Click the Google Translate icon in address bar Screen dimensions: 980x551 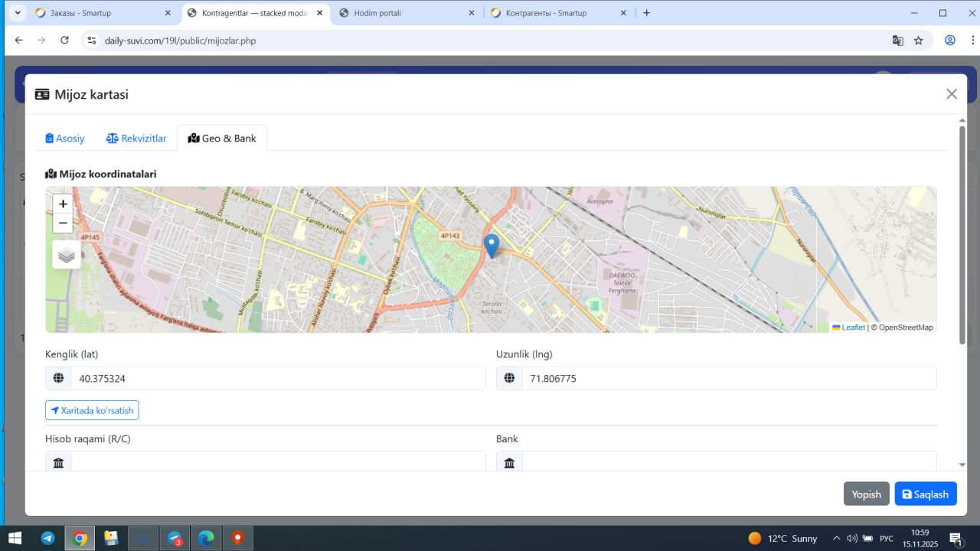[898, 41]
